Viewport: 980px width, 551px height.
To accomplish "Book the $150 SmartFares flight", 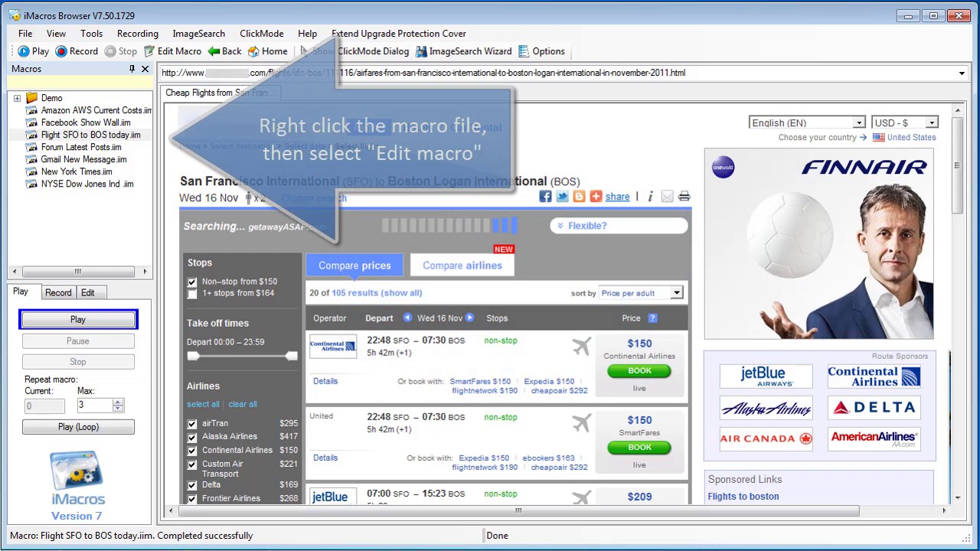I will click(639, 448).
